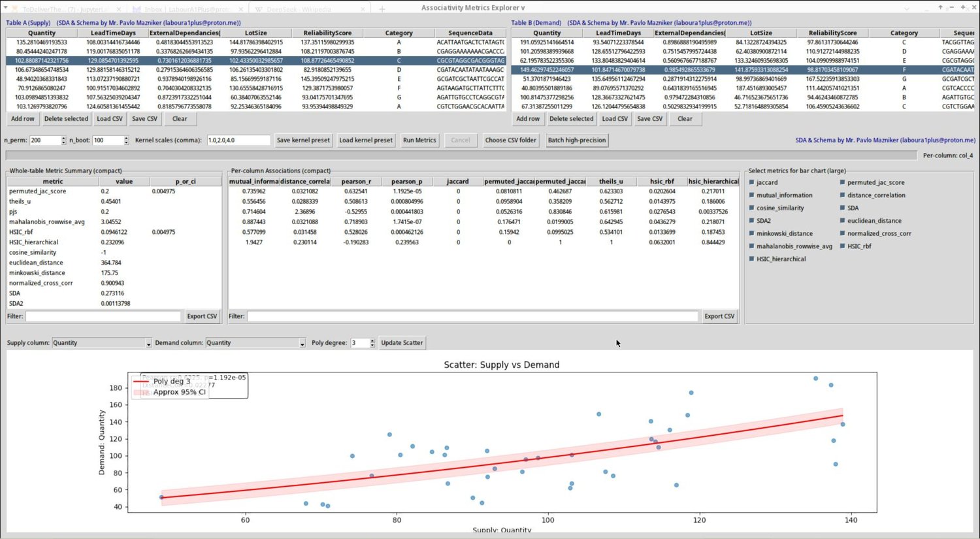Adjust the n_boot spinner arrow
Viewport: 980px width, 539px height.
point(126,140)
